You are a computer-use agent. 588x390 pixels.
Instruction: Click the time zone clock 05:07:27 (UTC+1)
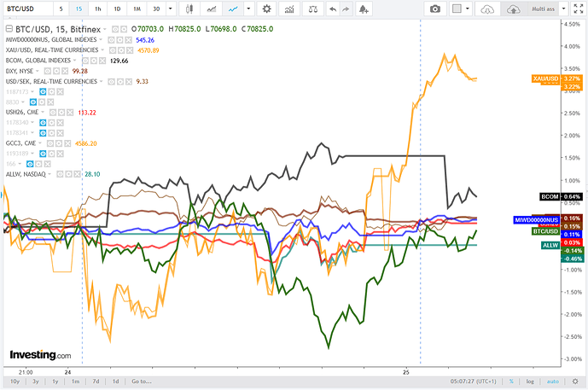(x=474, y=381)
